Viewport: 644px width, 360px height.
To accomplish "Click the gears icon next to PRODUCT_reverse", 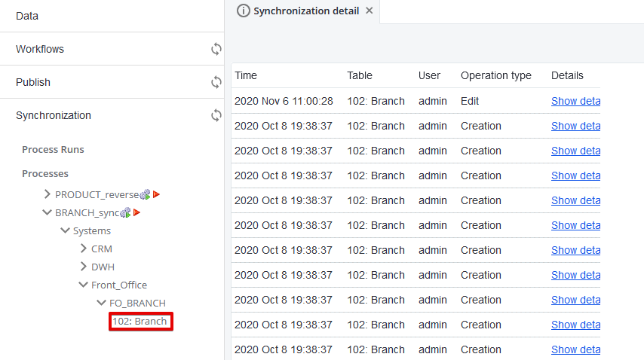I will 146,194.
